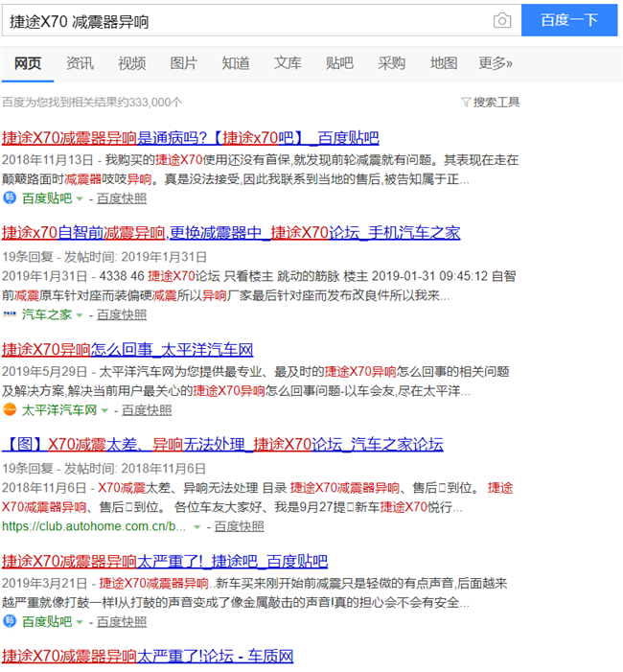Open the 知道 tab
This screenshot has width=623, height=672.
[236, 63]
